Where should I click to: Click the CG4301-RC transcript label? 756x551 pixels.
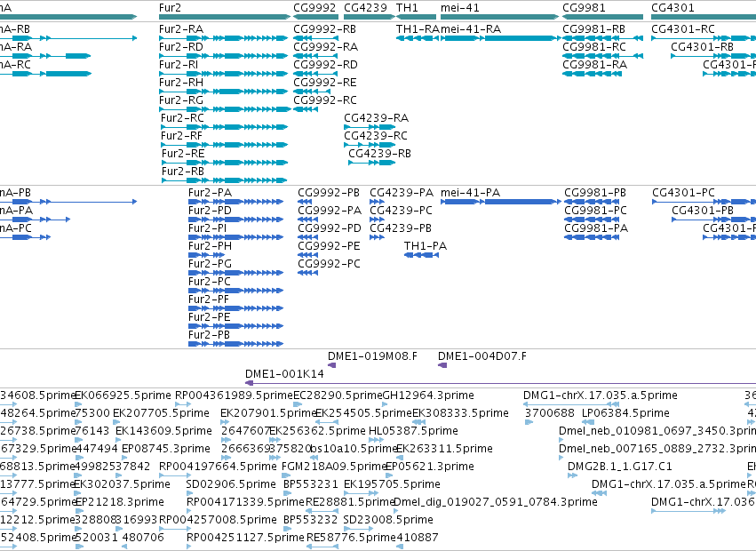click(683, 29)
